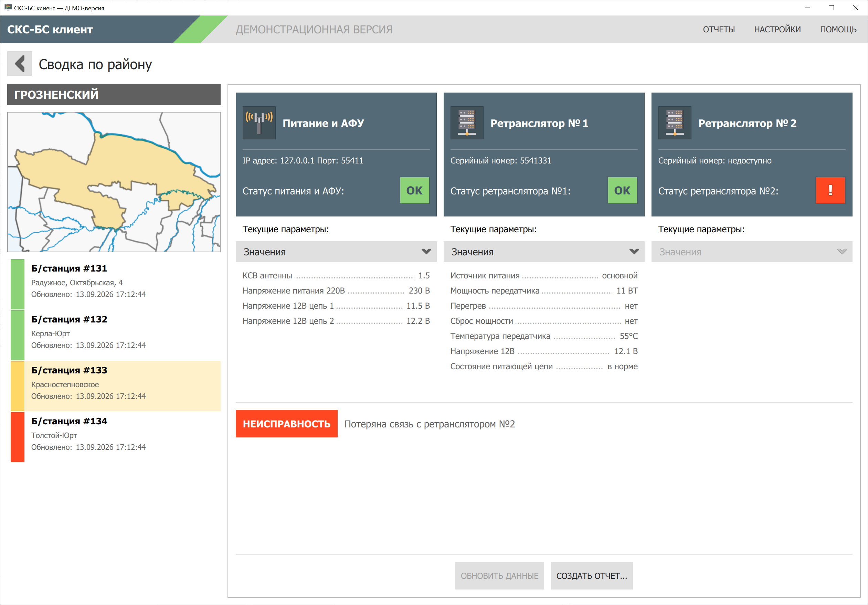Click the IP адрес: 127.0.0.1 Порт: 55411 text

tap(303, 160)
